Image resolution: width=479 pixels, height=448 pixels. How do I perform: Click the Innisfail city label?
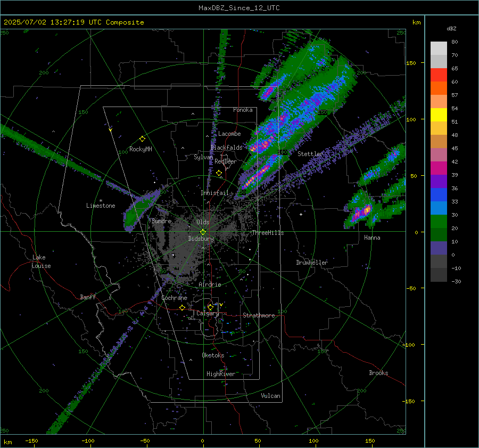coord(214,193)
